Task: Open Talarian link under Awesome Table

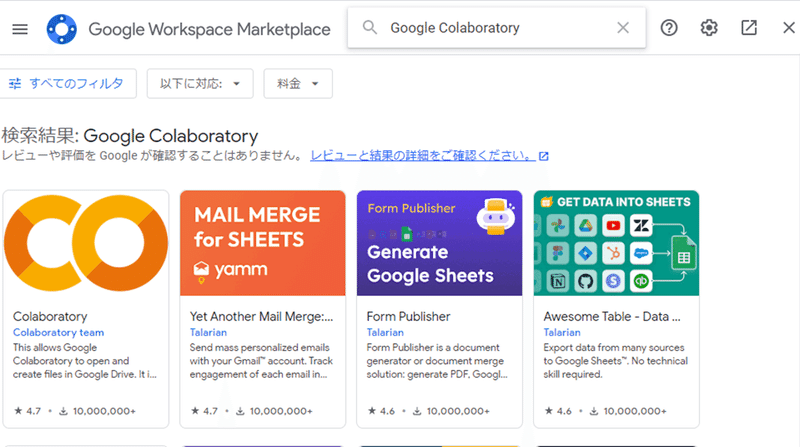Action: point(562,332)
